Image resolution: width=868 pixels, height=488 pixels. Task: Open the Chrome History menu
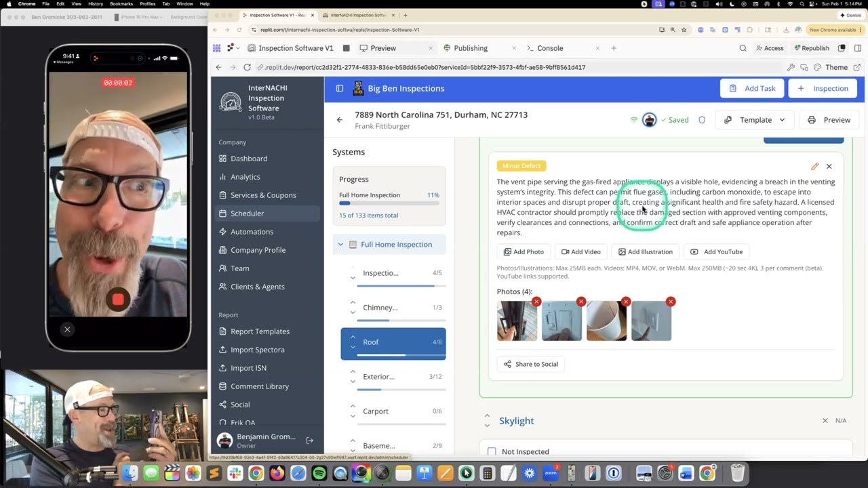coord(95,4)
